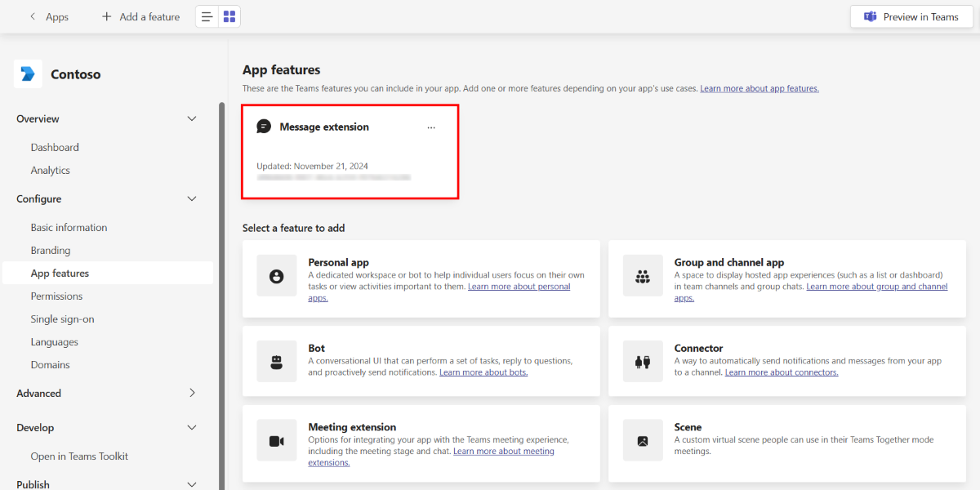Click the Advanced section heading

click(x=38, y=394)
